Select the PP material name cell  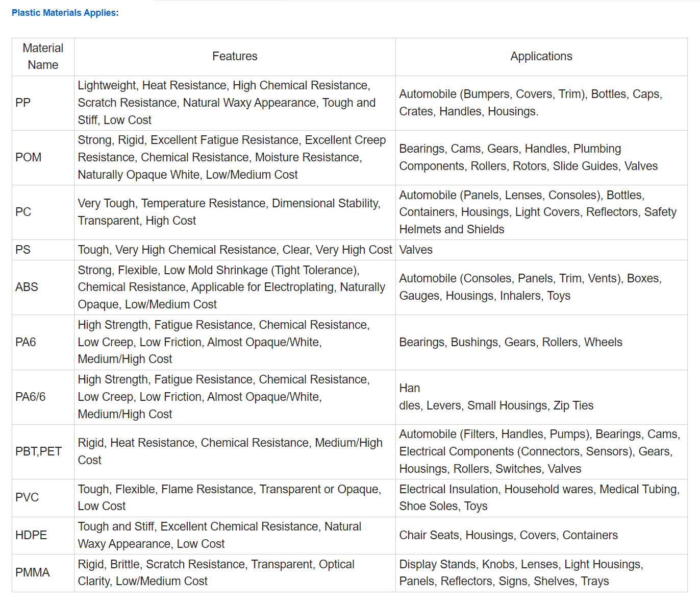click(23, 103)
